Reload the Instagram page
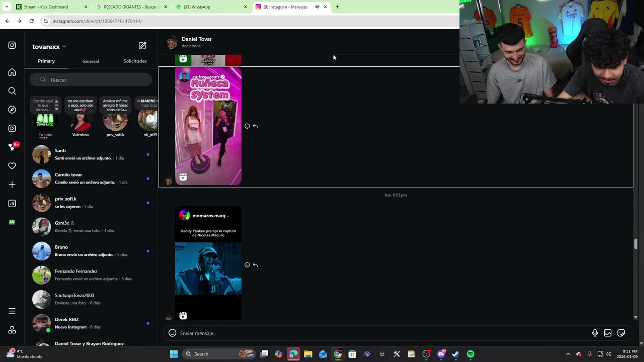This screenshot has width=644, height=362. [31, 21]
